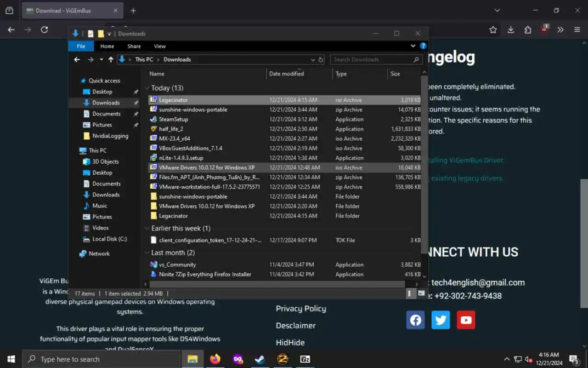Go up one folder level in Explorer

pyautogui.click(x=111, y=59)
